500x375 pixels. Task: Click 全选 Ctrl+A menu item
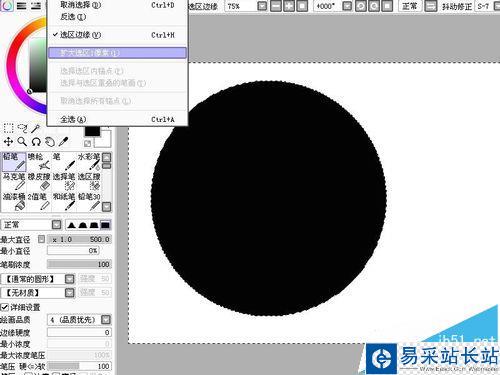[x=117, y=119]
